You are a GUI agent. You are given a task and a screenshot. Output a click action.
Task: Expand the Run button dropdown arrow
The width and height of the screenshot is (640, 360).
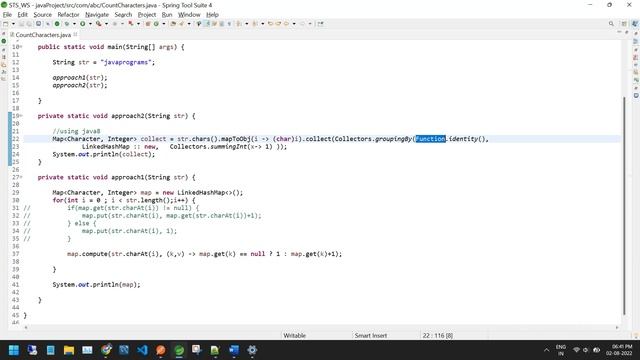(90, 24)
